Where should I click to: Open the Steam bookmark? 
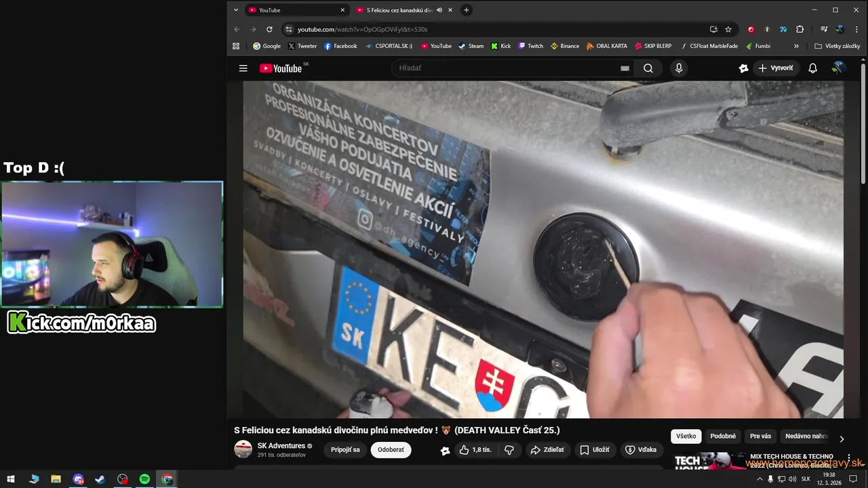click(471, 46)
